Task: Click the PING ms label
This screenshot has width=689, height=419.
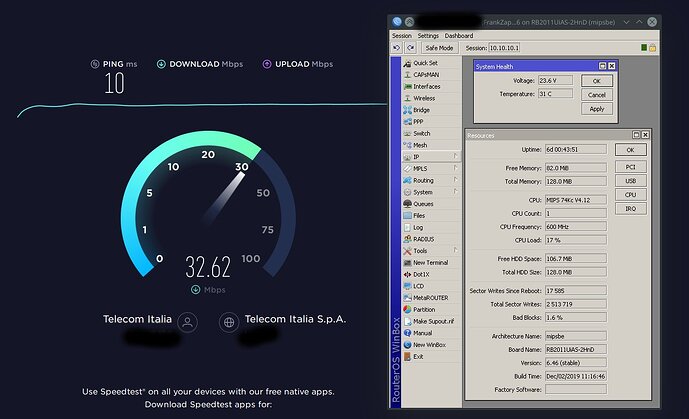Action: coord(120,64)
